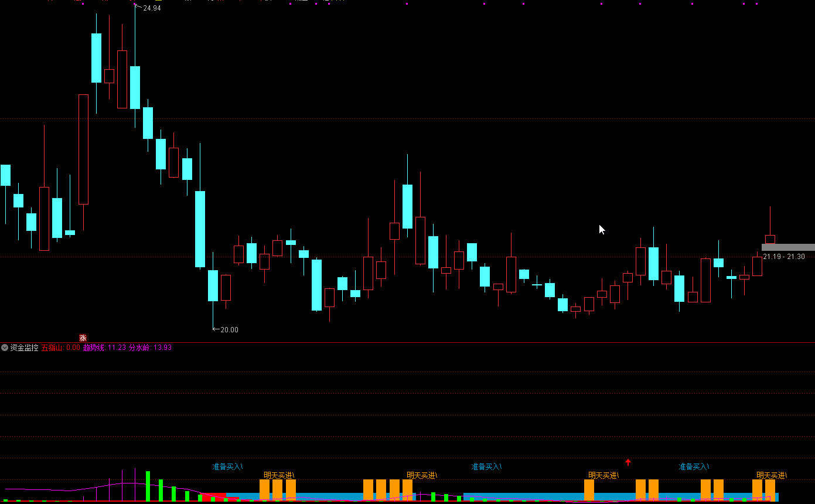Click the last red candlestick on chart
Screen dimensions: 815x504
pos(770,239)
